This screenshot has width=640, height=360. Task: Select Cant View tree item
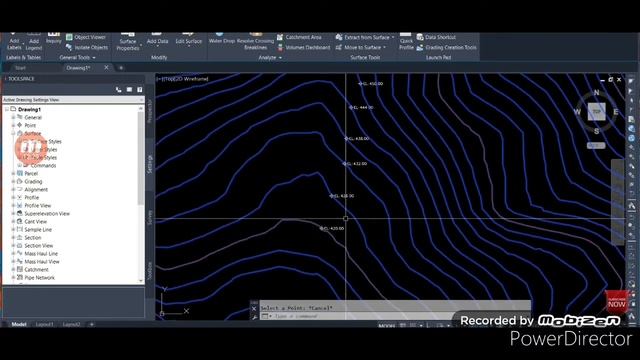pyautogui.click(x=36, y=222)
